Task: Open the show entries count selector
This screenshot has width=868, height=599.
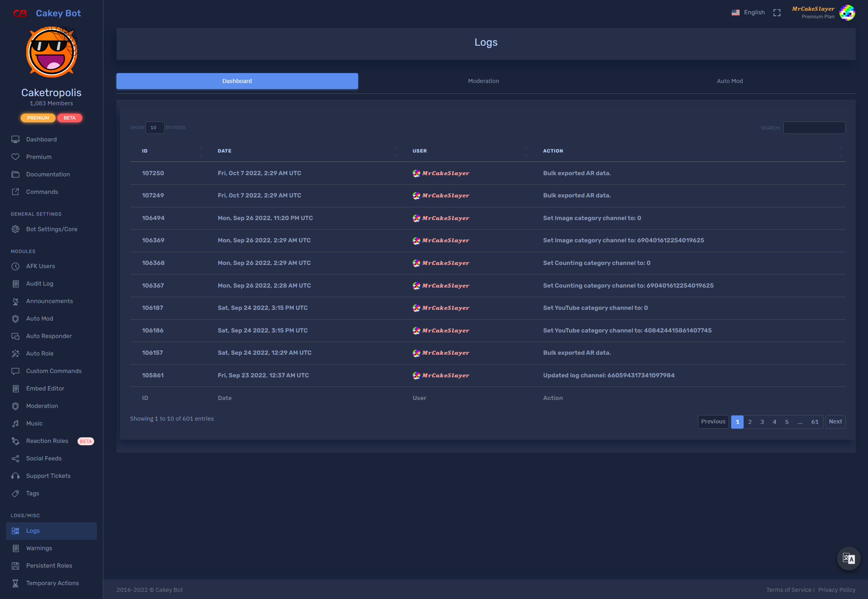Action: click(x=155, y=128)
